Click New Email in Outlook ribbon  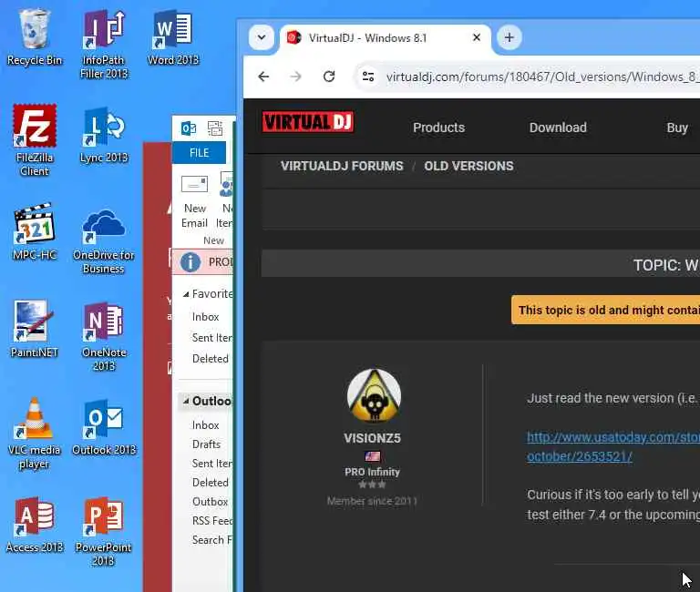[195, 201]
